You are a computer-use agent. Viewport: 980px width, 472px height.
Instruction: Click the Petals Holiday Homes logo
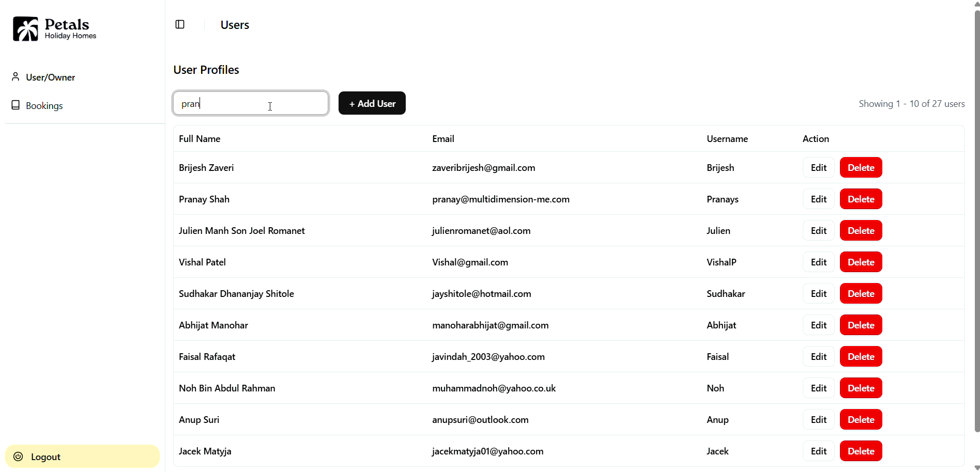click(x=55, y=29)
